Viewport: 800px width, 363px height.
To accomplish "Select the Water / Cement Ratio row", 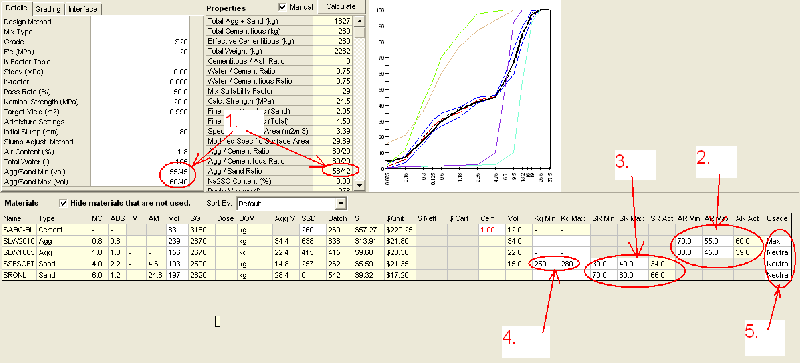I will pyautogui.click(x=280, y=71).
